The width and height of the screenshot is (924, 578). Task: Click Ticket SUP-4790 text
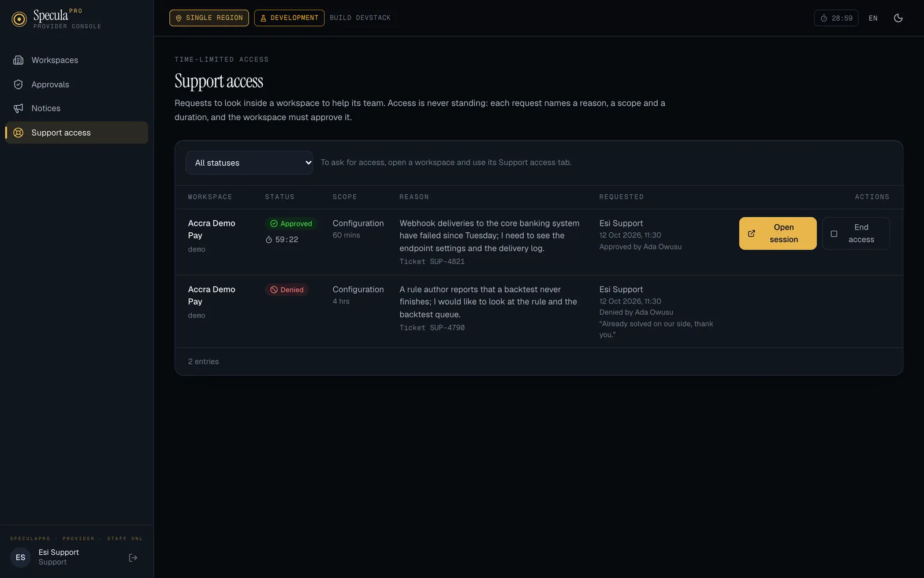[432, 328]
